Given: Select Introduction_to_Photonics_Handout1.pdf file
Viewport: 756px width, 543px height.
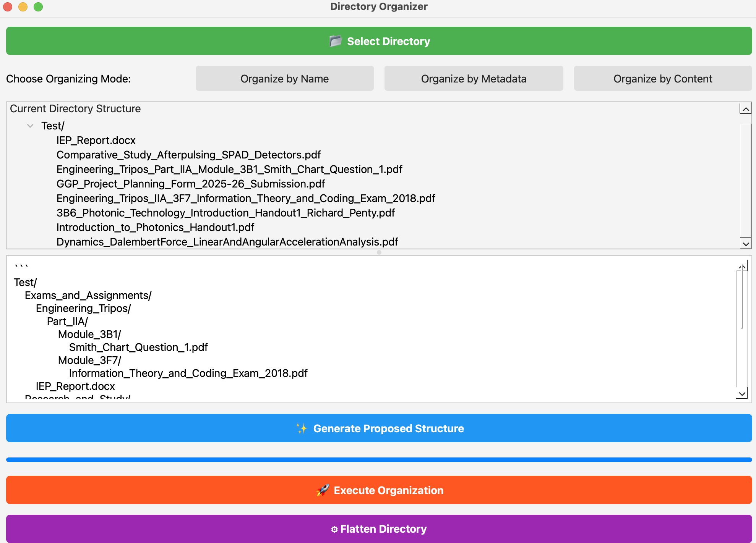Looking at the screenshot, I should pyautogui.click(x=155, y=227).
